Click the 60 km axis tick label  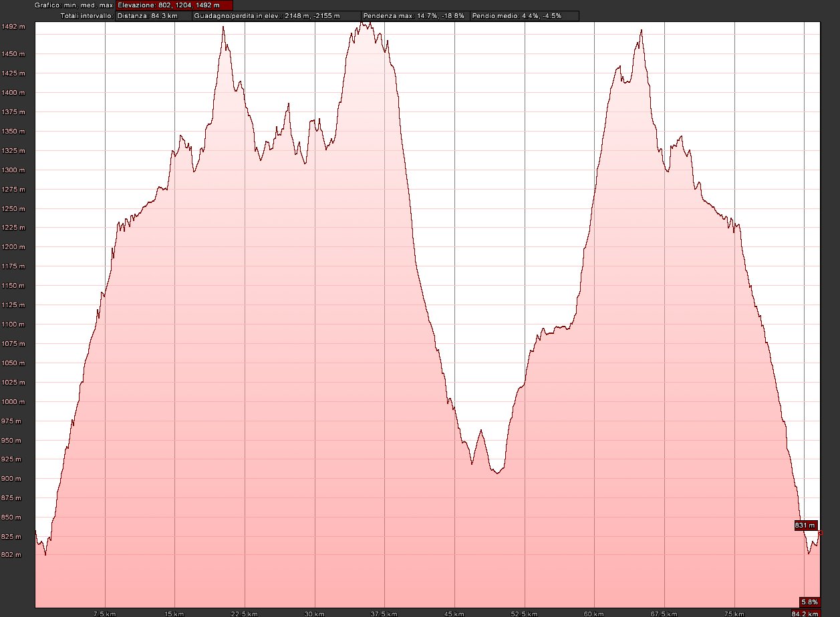pos(594,613)
